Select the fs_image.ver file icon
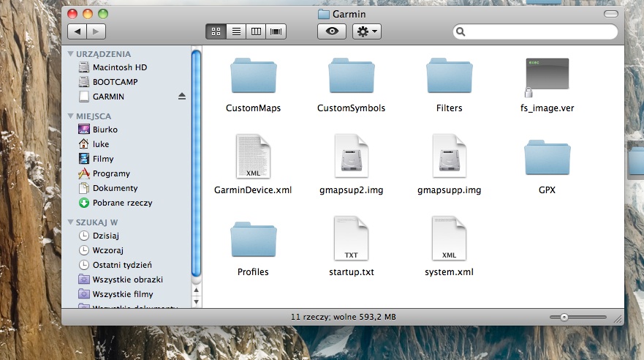The width and height of the screenshot is (644, 360). pos(547,76)
